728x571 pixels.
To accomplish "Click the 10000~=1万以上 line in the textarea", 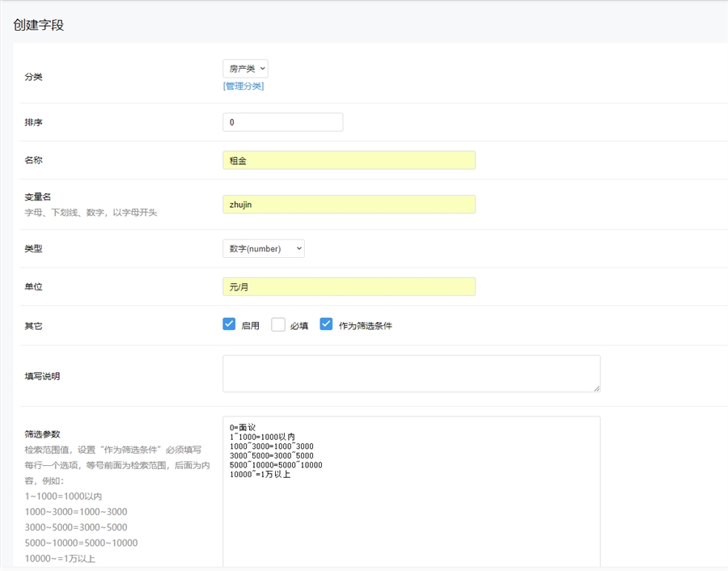I will 260,475.
